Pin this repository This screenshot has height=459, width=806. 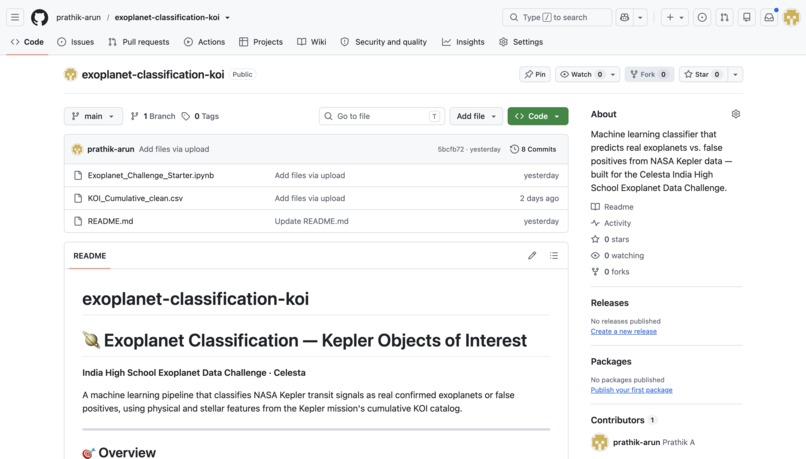[x=535, y=75]
